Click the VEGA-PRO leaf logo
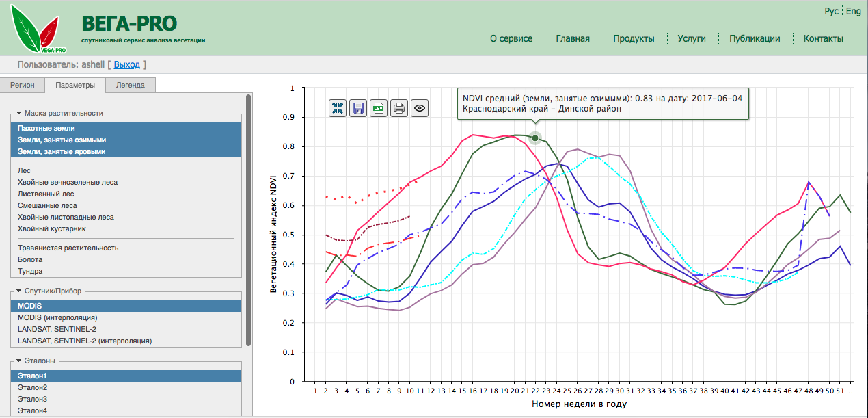The width and height of the screenshot is (868, 418). coord(38,30)
